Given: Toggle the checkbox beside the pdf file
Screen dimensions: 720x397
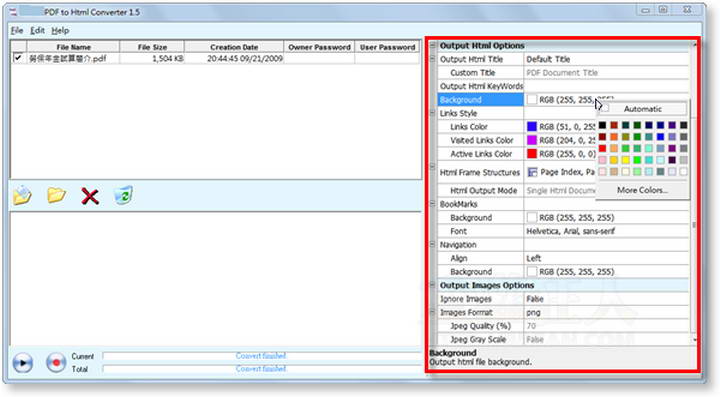Looking at the screenshot, I should [18, 58].
